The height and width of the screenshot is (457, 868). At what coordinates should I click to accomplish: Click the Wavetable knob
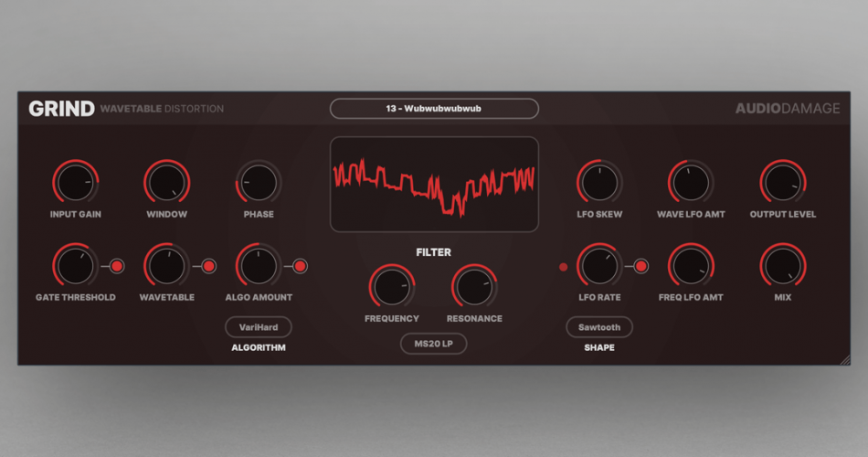166,266
